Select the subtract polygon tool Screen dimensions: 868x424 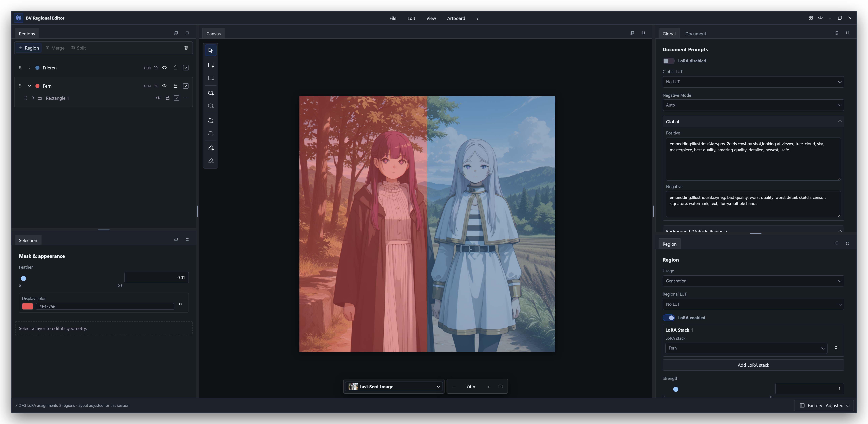pyautogui.click(x=211, y=133)
